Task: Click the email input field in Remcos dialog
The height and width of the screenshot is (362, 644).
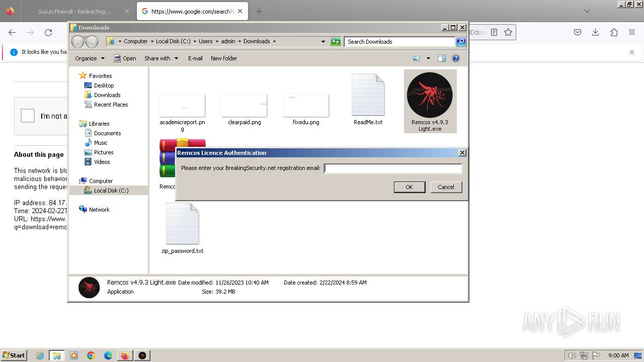Action: click(x=392, y=168)
